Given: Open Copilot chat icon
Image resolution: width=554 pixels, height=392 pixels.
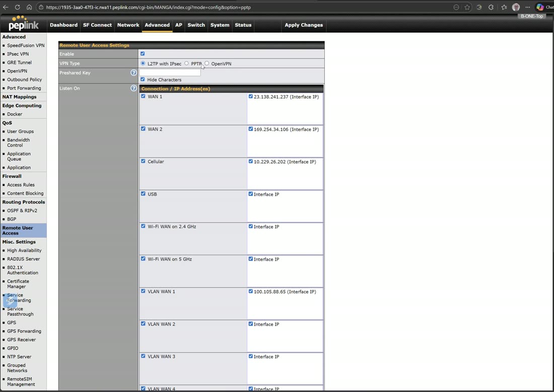Looking at the screenshot, I should pos(540,7).
